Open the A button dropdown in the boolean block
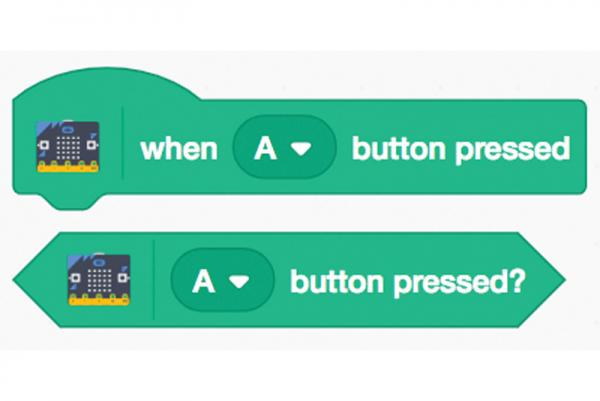Viewport: 600px width, 401px height. tap(222, 280)
